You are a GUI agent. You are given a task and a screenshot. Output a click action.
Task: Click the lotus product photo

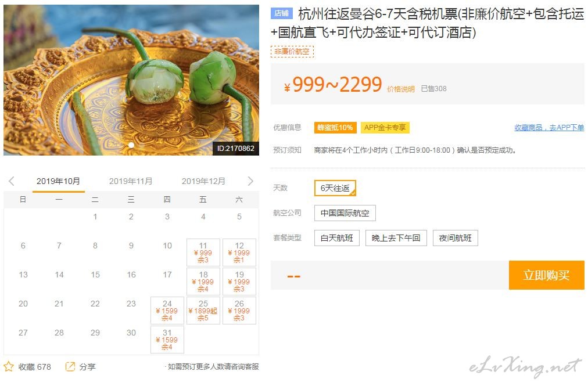[x=131, y=80]
